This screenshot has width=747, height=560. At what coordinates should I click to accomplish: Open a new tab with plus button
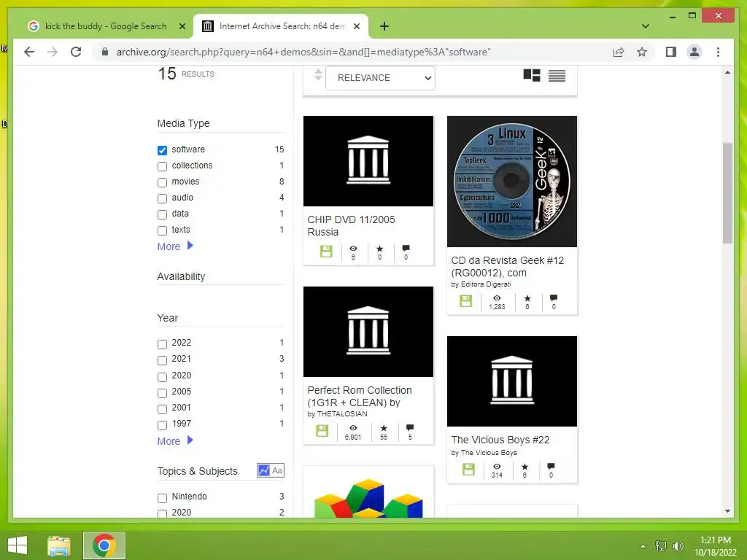(x=384, y=26)
